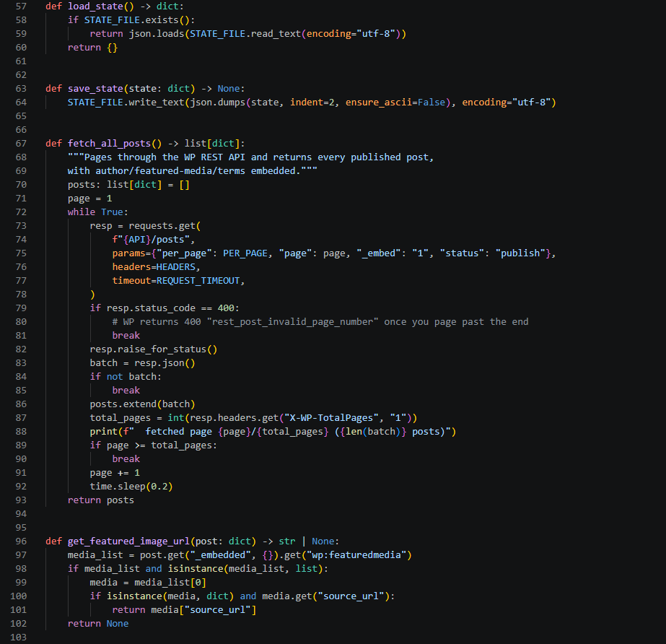Click 'resp.status_code == 400' on line 79
Screen dimensions: 666x644
tap(170, 308)
